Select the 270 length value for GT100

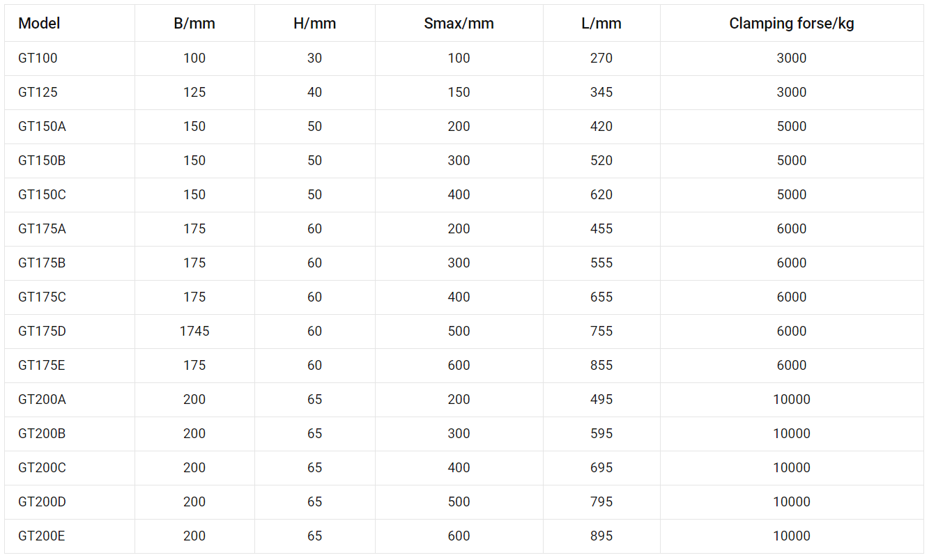pos(601,58)
